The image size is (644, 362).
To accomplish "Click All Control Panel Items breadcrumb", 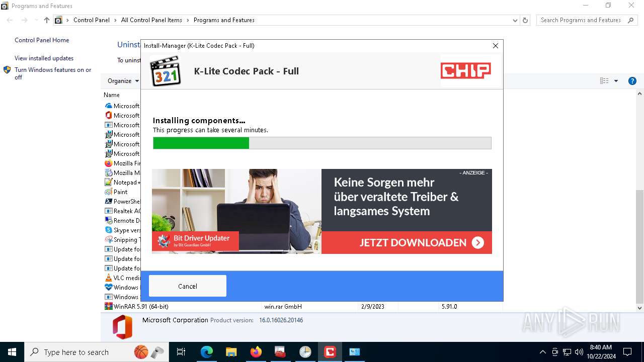I will 151,20.
